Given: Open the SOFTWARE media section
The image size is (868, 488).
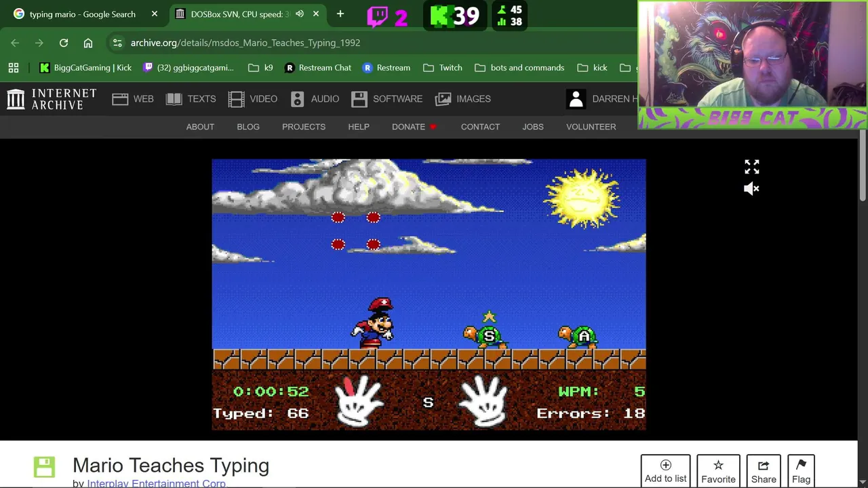Looking at the screenshot, I should [x=387, y=99].
